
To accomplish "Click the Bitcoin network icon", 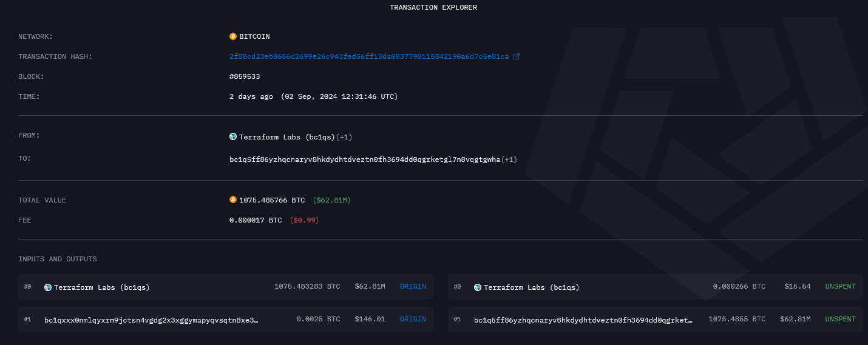I will point(233,36).
